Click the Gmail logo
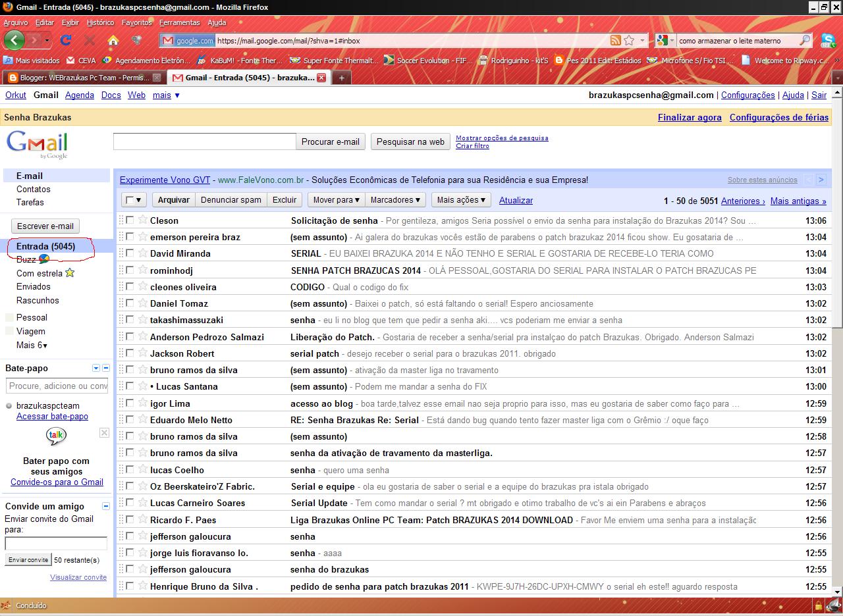 point(37,145)
